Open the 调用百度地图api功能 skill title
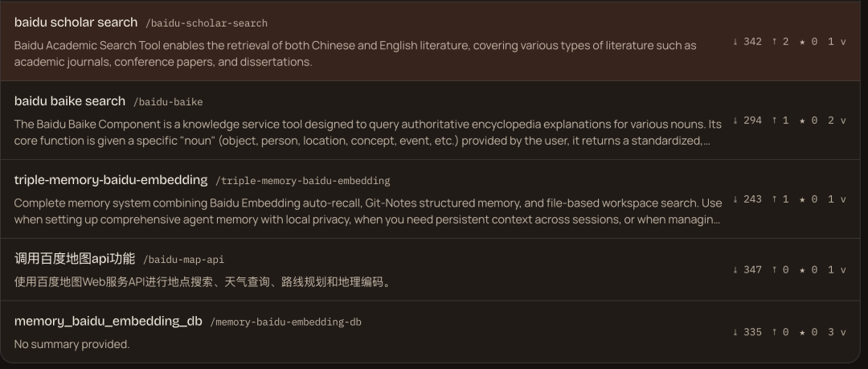This screenshot has width=868, height=369. pyautogui.click(x=75, y=259)
